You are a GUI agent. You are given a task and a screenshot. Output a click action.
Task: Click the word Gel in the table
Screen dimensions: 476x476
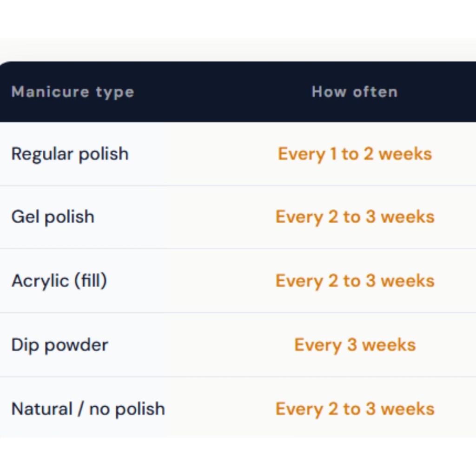[x=24, y=217]
